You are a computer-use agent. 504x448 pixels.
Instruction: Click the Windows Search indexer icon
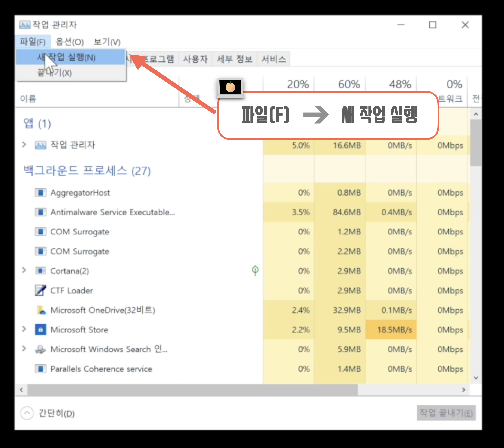tap(40, 349)
